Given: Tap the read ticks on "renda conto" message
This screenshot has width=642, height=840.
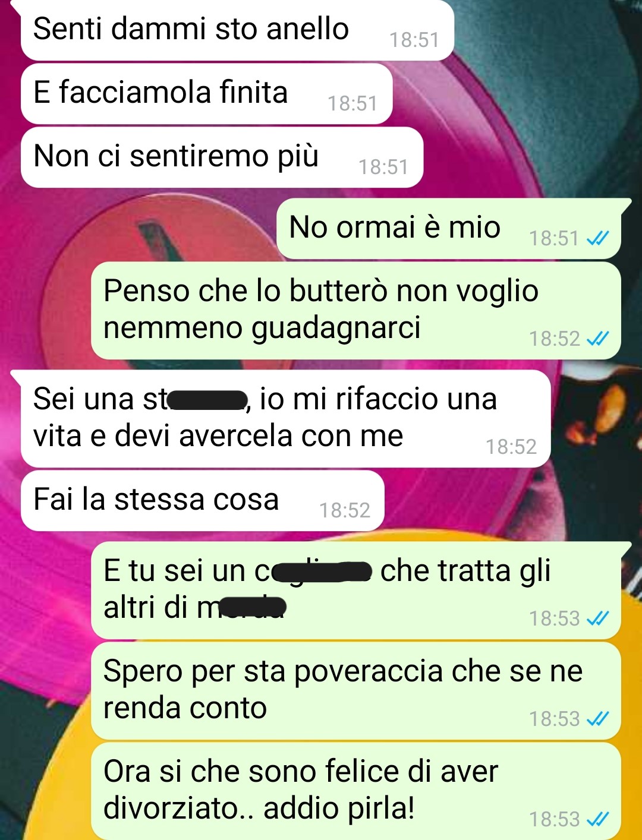Looking at the screenshot, I should tap(597, 719).
